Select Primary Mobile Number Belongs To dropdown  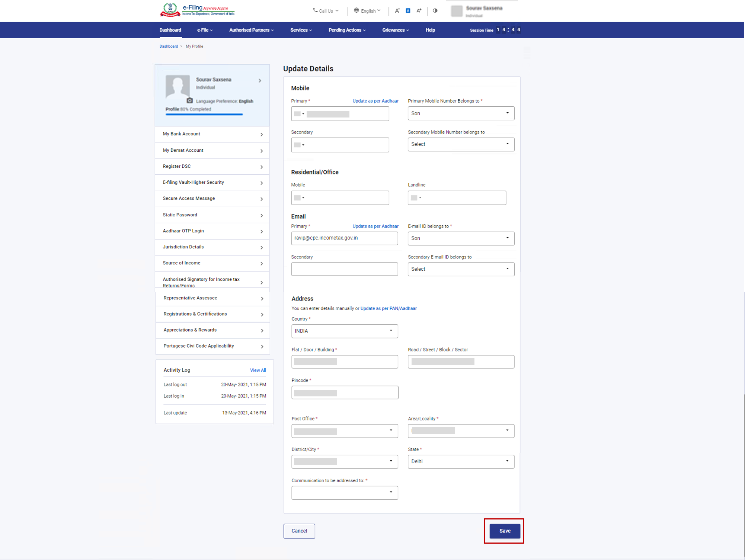(x=461, y=113)
